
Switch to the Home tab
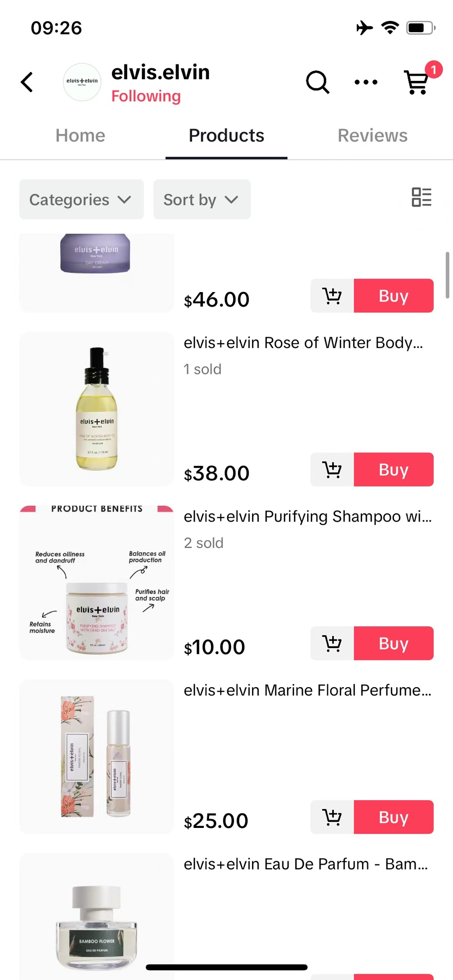tap(81, 136)
